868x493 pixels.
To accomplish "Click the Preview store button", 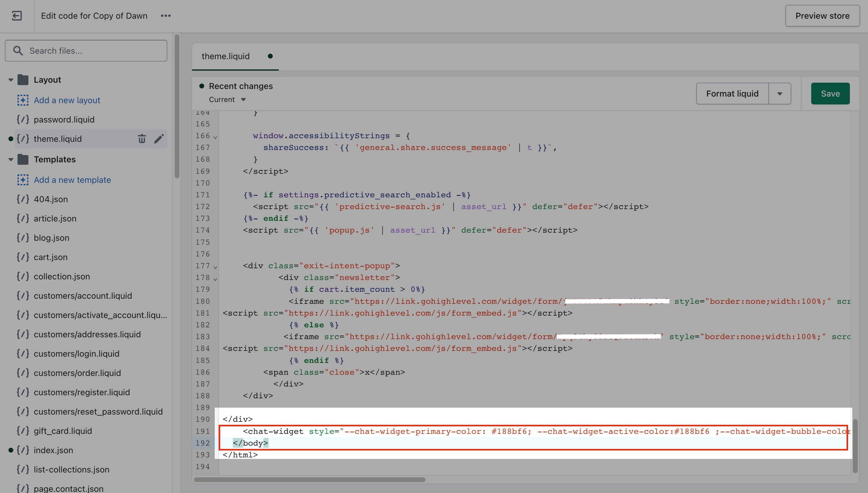I will (822, 16).
